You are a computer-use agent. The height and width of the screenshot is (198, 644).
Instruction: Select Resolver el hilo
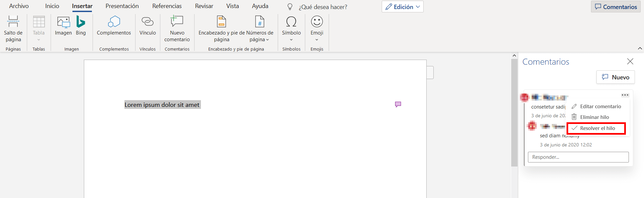(x=596, y=128)
